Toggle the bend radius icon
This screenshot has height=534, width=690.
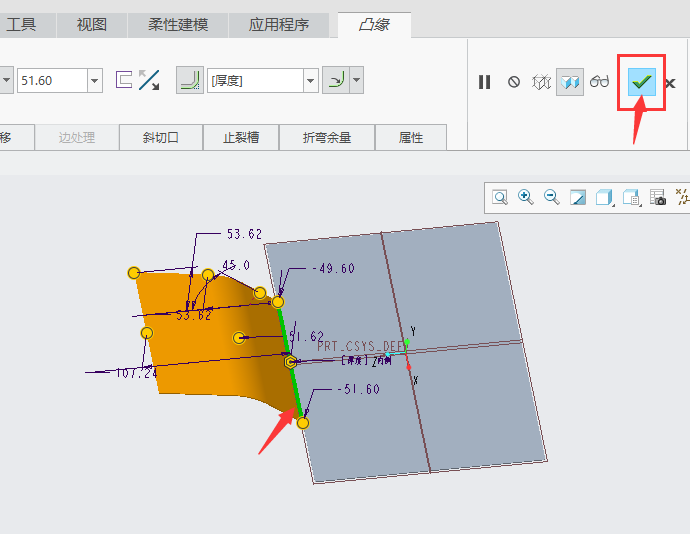coord(190,80)
